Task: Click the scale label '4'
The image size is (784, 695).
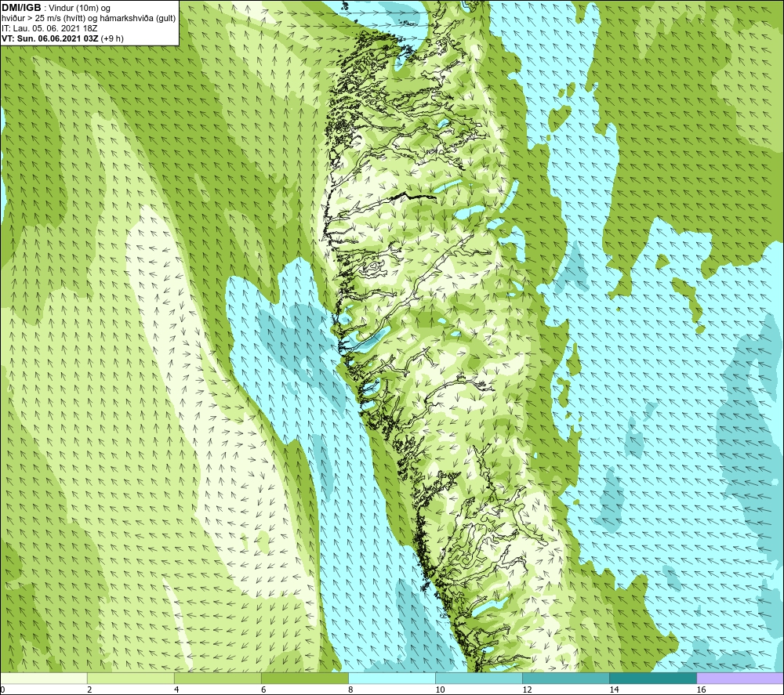Action: [x=176, y=690]
